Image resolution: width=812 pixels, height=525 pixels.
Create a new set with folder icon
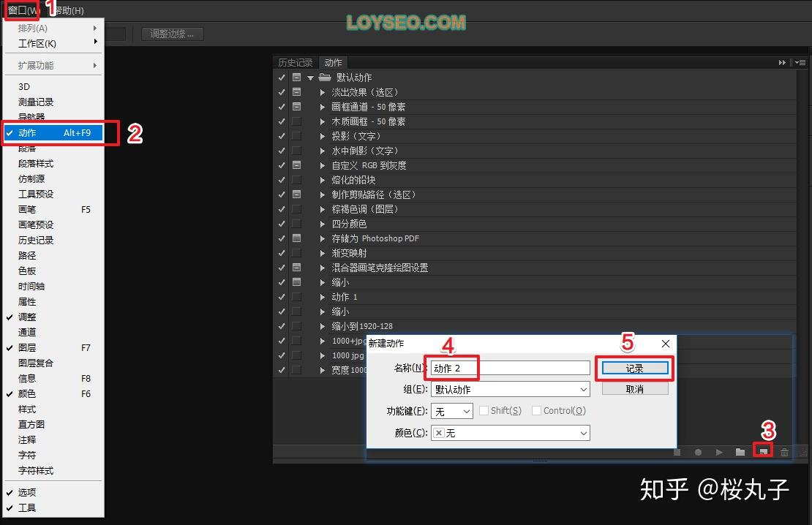(740, 452)
